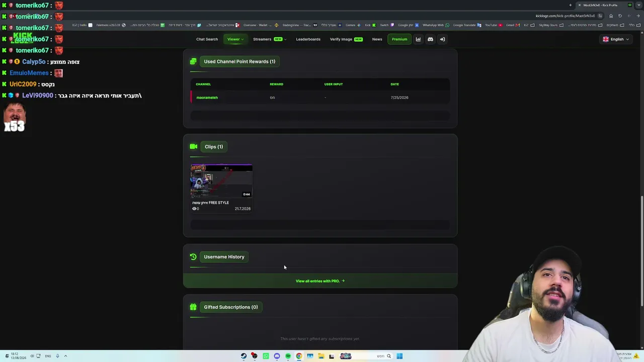
Task: Click the Used Channel Point Rewards heading
Action: click(239, 61)
